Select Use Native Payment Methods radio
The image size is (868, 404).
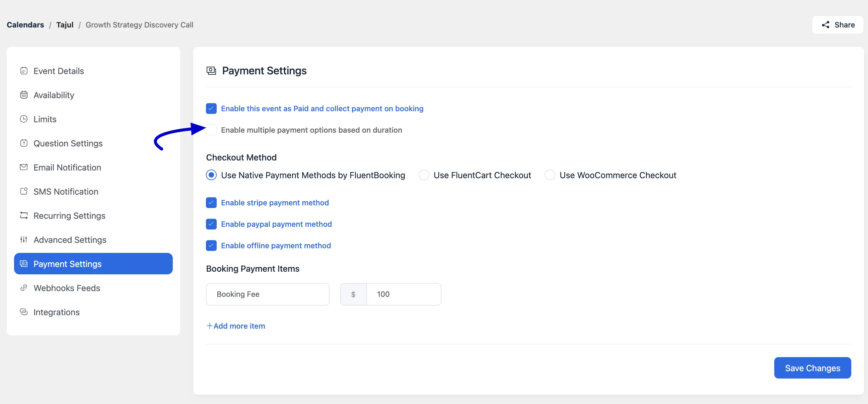tap(211, 175)
